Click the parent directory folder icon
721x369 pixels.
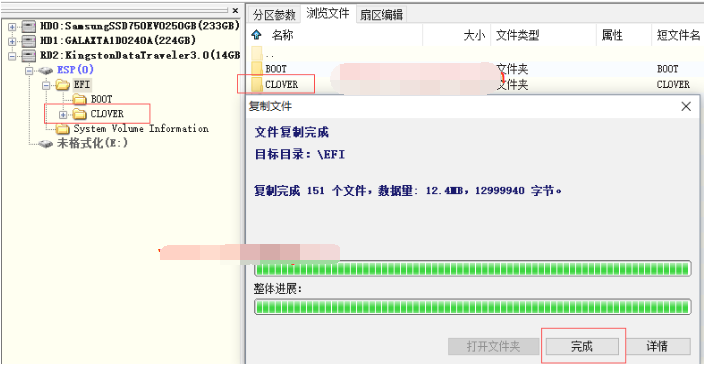point(257,53)
